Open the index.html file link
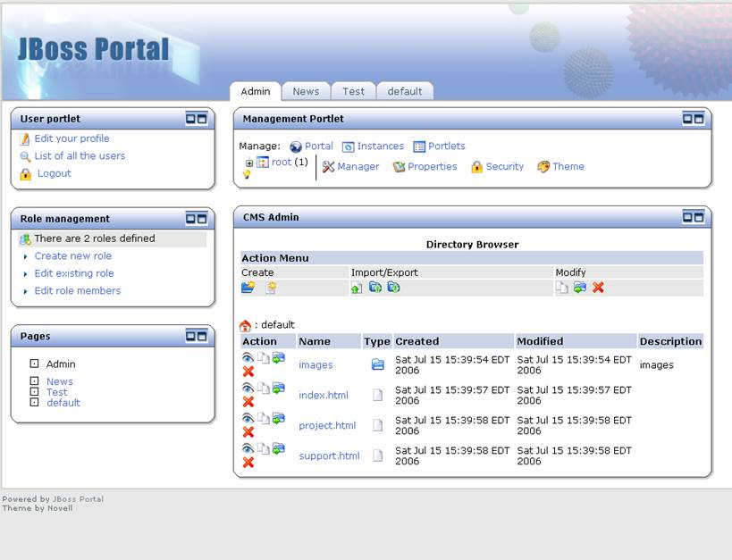Viewport: 732px width, 560px height. pos(324,396)
